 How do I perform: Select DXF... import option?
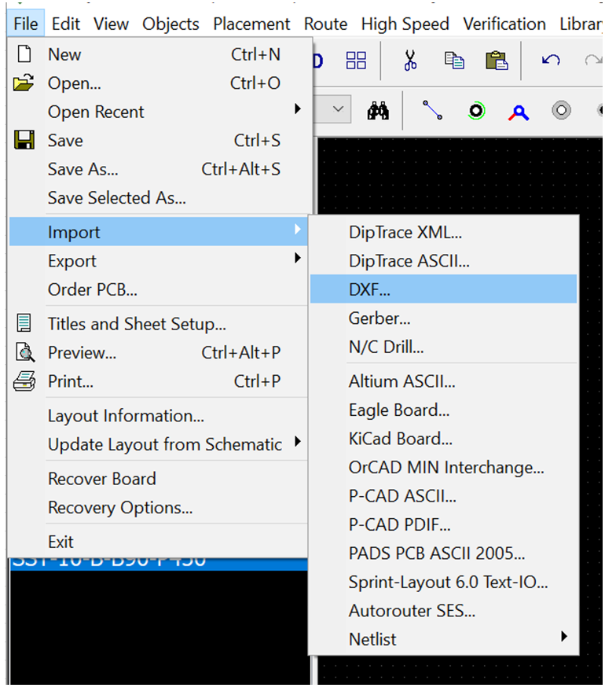[x=444, y=289]
